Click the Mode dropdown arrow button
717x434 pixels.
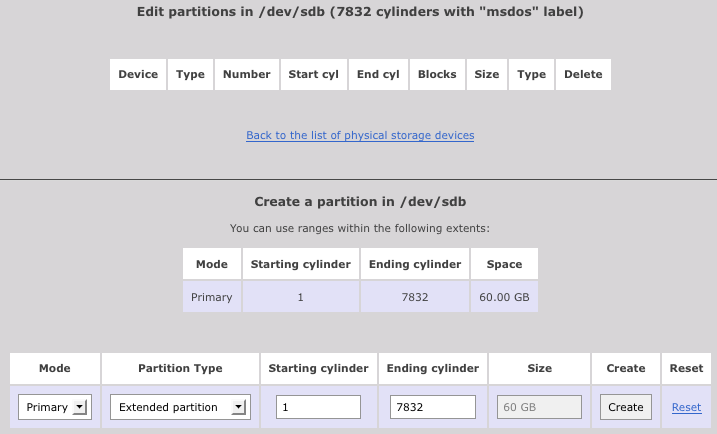coord(80,407)
